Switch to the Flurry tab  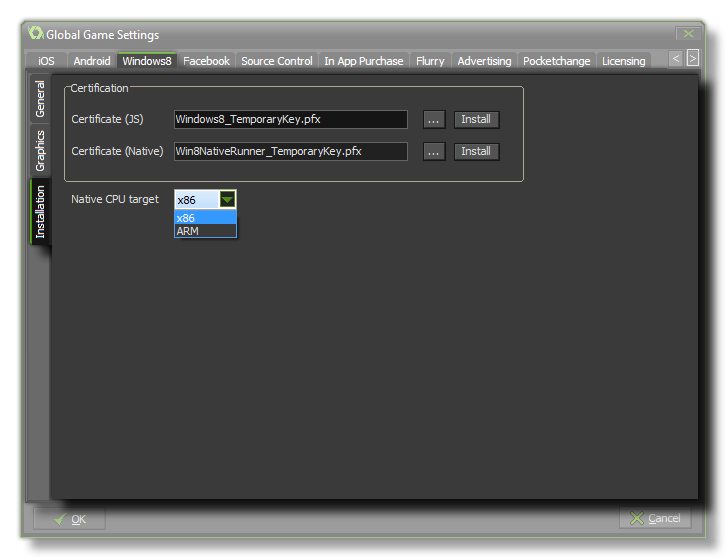click(x=430, y=61)
